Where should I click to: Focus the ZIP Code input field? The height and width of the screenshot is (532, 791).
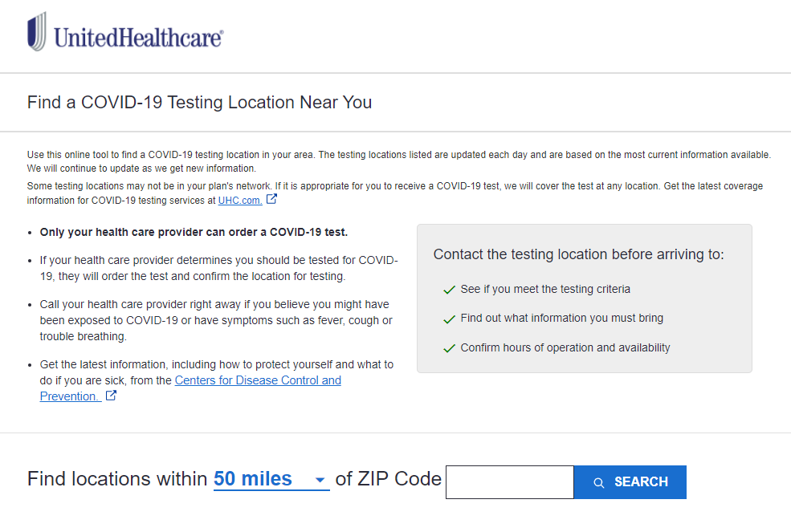click(509, 482)
